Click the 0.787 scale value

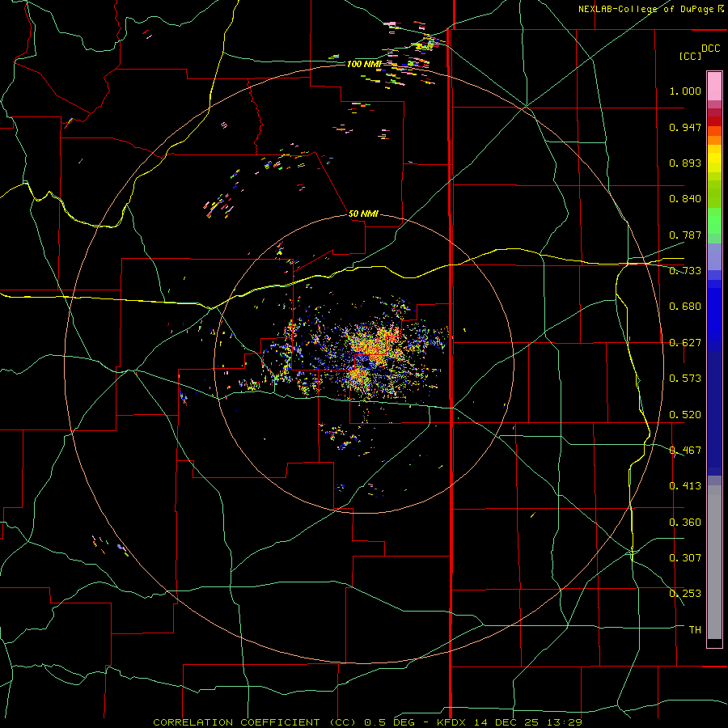click(x=685, y=235)
